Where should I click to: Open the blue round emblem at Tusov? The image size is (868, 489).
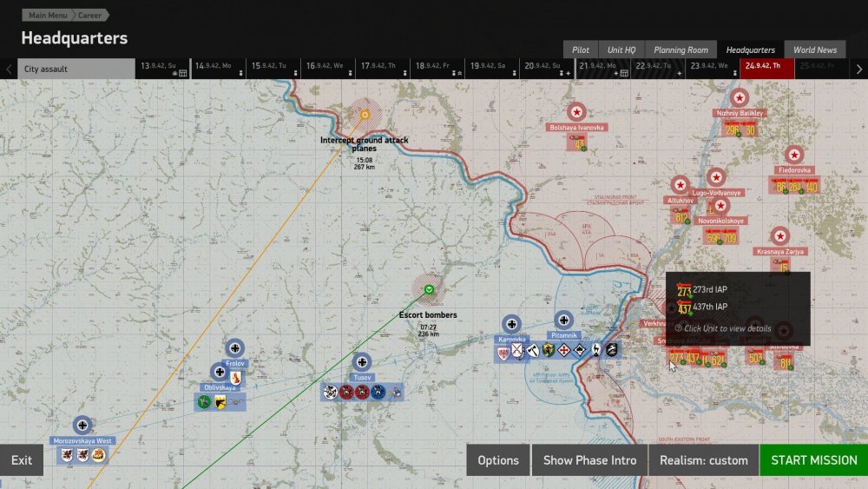pyautogui.click(x=378, y=393)
